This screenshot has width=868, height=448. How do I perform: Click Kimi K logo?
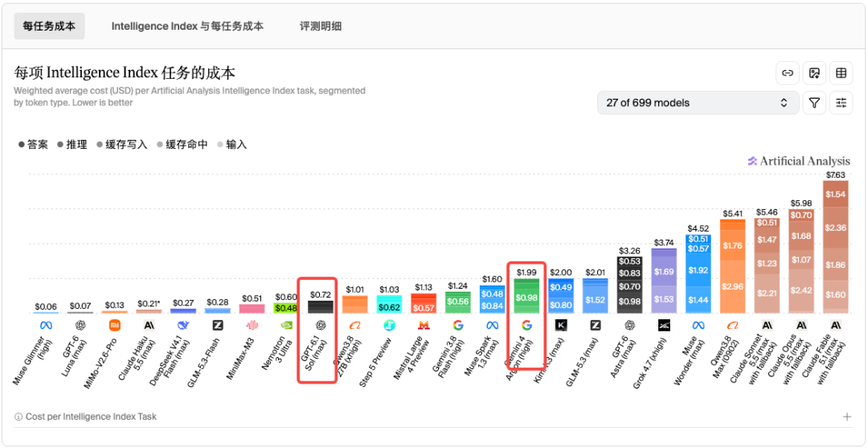pyautogui.click(x=561, y=325)
